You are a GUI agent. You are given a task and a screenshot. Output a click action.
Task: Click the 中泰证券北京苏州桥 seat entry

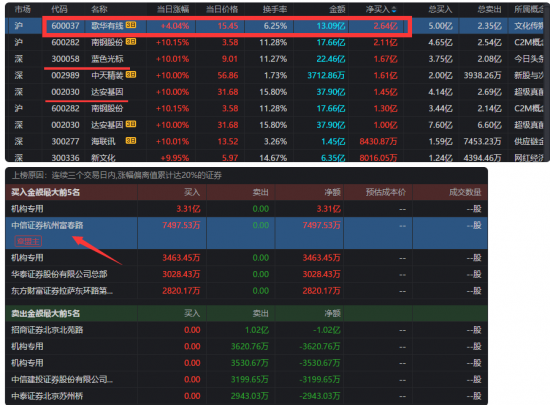[47, 396]
